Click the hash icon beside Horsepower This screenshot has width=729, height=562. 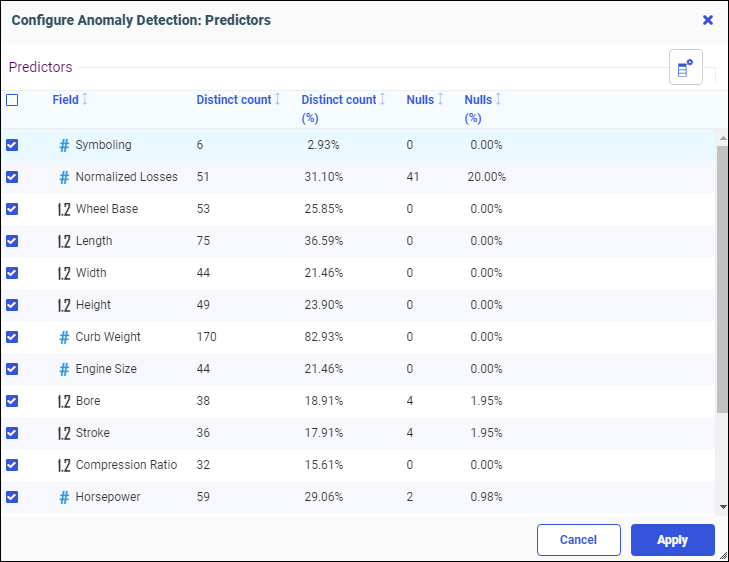(64, 497)
